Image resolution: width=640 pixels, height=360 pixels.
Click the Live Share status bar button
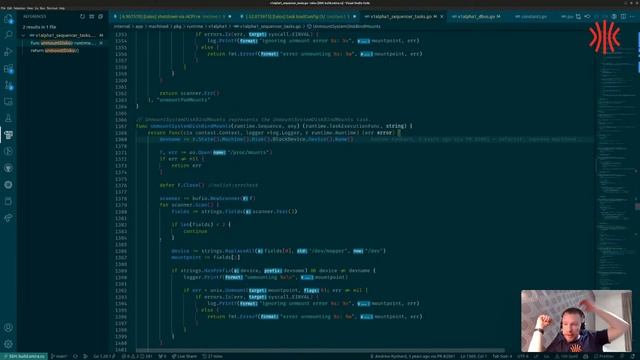(184, 356)
